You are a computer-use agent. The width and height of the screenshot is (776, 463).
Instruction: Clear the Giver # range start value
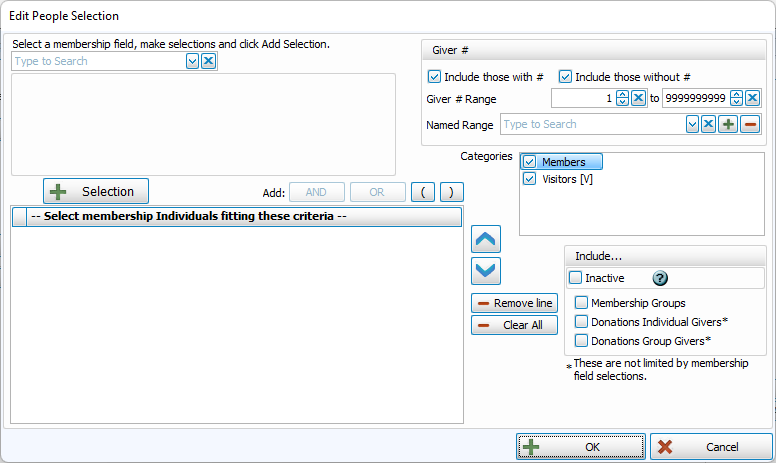point(638,98)
